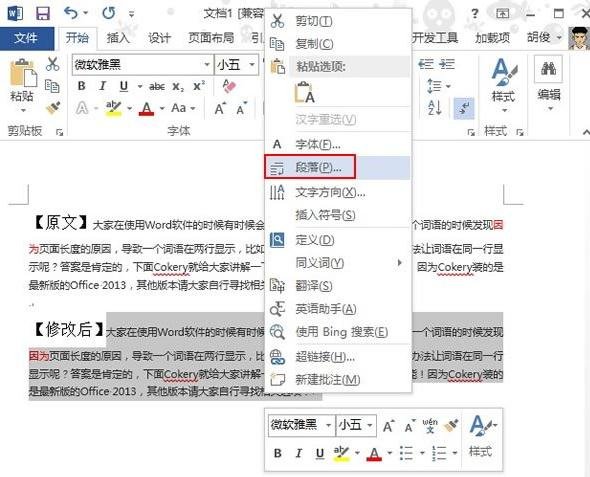Switch to the 加载项 tab
The height and width of the screenshot is (477, 590).
pos(492,38)
